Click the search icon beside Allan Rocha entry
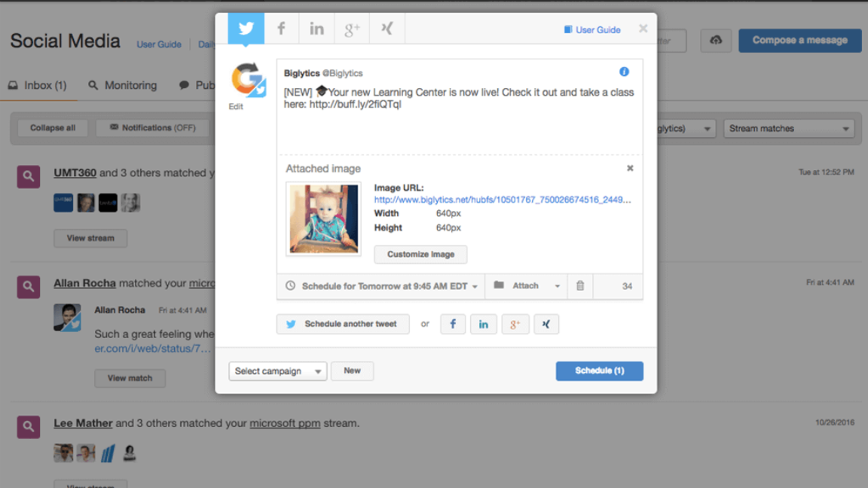The image size is (868, 488). pyautogui.click(x=28, y=287)
